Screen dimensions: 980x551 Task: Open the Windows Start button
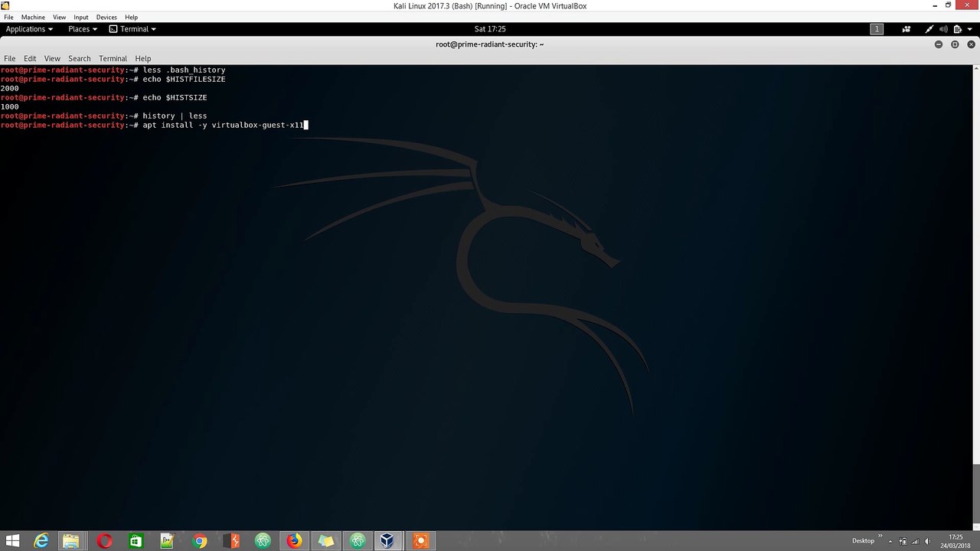(x=12, y=541)
